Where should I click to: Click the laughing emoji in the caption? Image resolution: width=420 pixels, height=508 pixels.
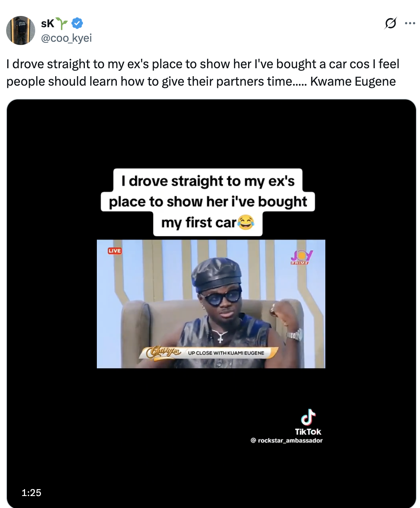[x=246, y=222]
